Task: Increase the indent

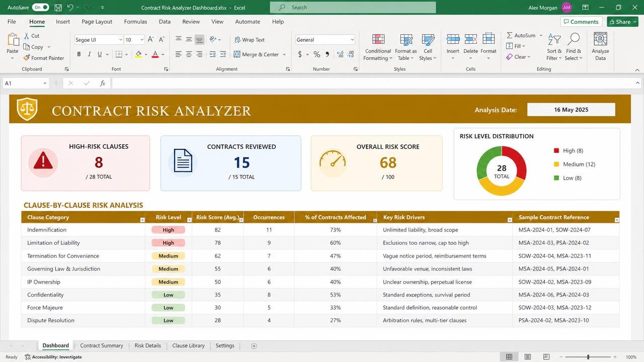Action: click(x=223, y=54)
